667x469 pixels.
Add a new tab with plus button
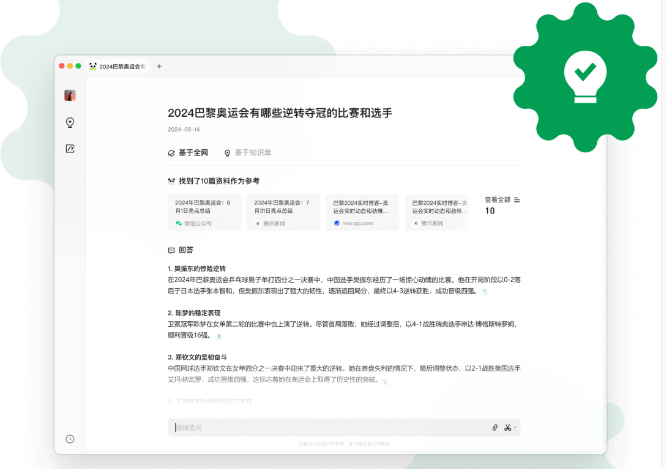[159, 66]
